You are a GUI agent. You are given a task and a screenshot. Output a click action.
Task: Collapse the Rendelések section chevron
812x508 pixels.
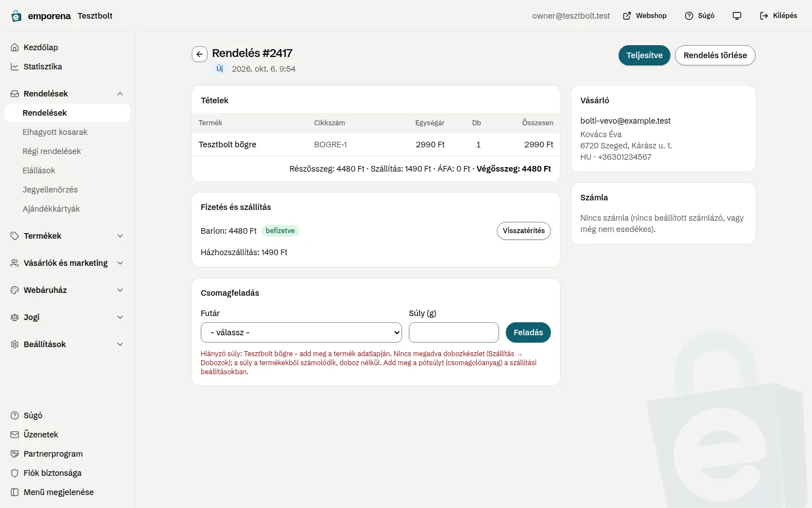click(120, 94)
